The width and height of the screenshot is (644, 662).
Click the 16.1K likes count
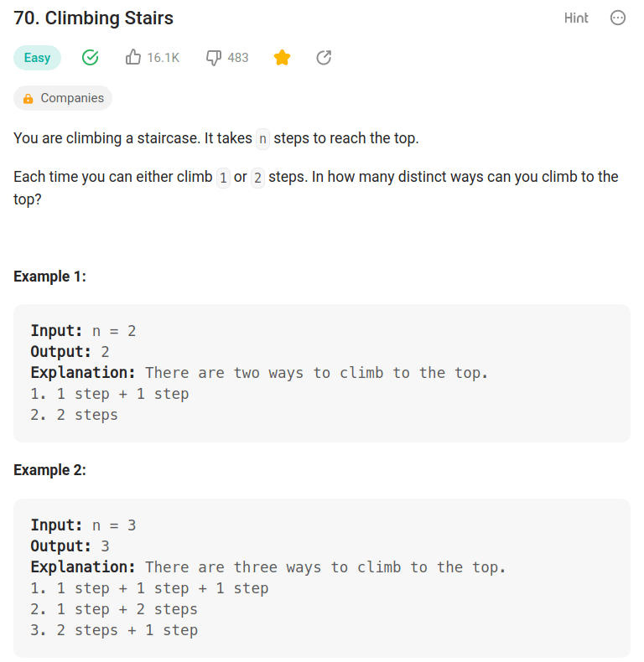tap(164, 58)
